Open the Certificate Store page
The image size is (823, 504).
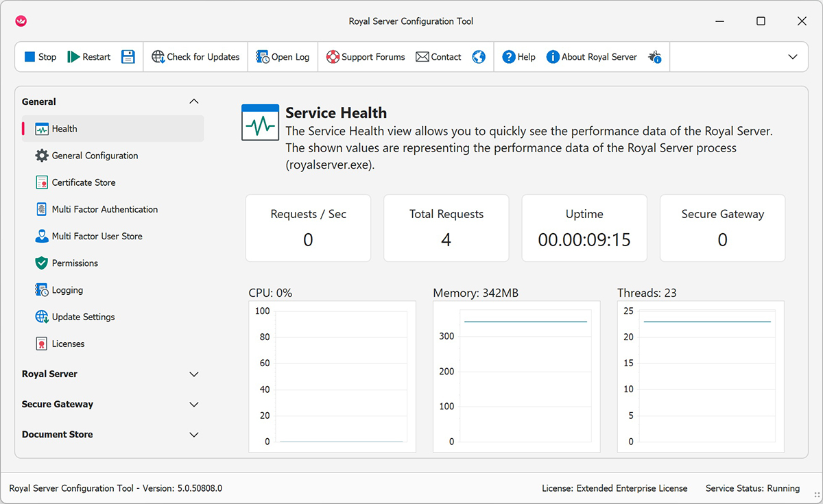coord(84,182)
